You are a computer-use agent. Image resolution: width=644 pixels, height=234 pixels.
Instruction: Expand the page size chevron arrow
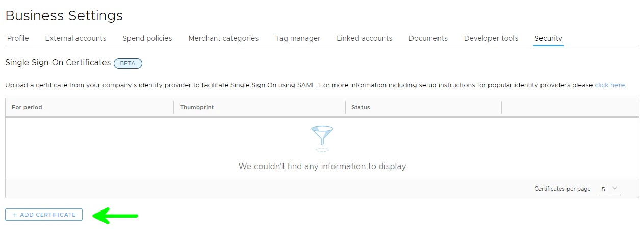click(x=615, y=188)
